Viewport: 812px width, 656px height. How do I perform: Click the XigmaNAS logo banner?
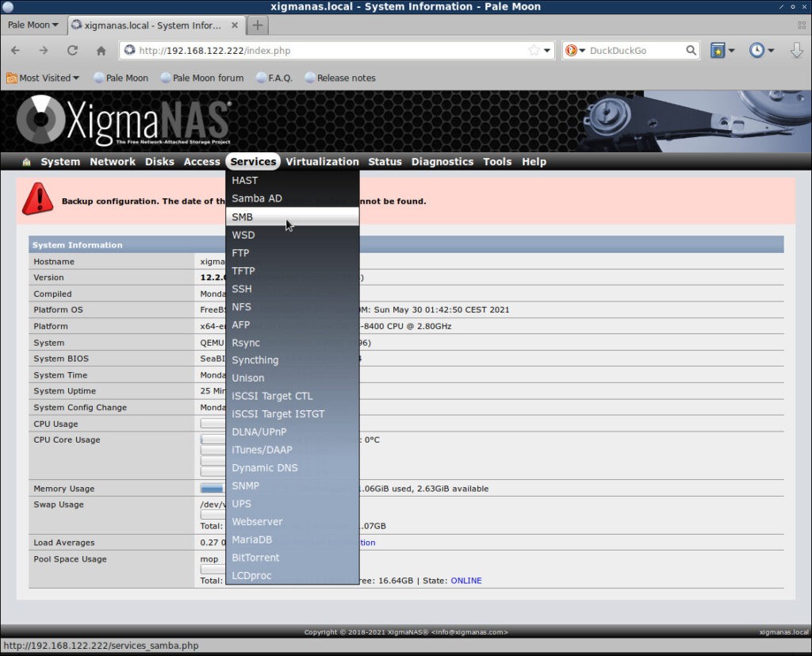(123, 121)
